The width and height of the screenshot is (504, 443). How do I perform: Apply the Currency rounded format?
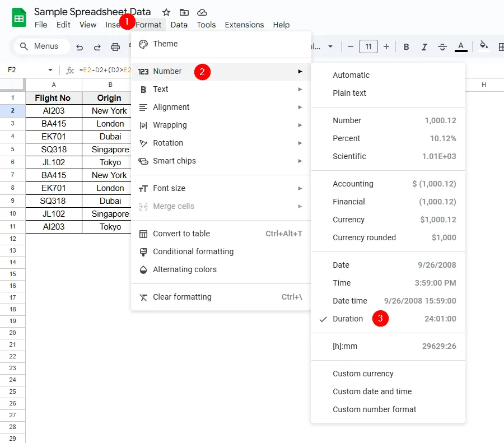[388, 237]
